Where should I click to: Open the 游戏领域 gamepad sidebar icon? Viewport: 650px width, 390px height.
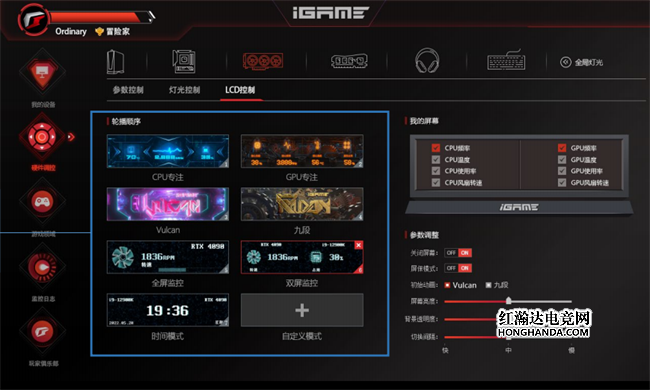click(x=42, y=202)
